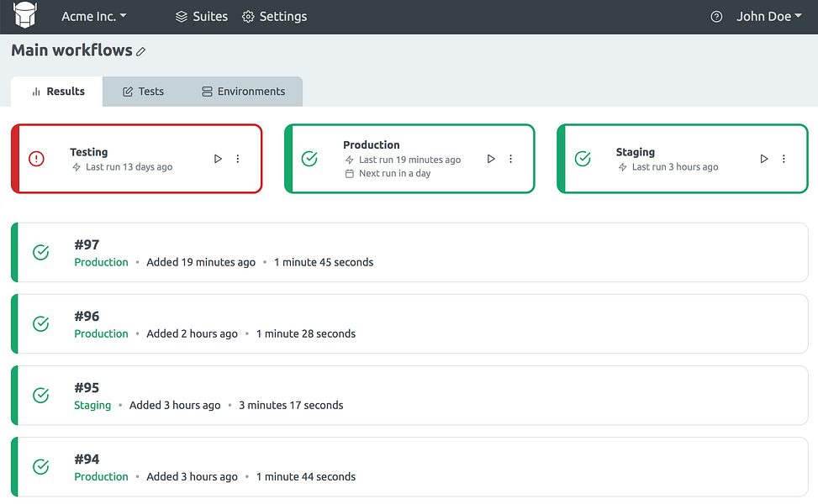Click the gear icon beside Settings

pos(248,17)
